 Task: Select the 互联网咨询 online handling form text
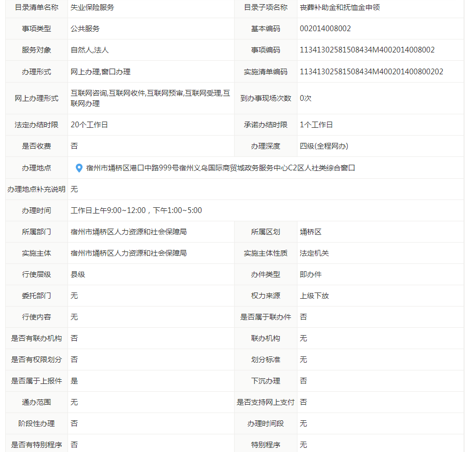[x=89, y=94]
